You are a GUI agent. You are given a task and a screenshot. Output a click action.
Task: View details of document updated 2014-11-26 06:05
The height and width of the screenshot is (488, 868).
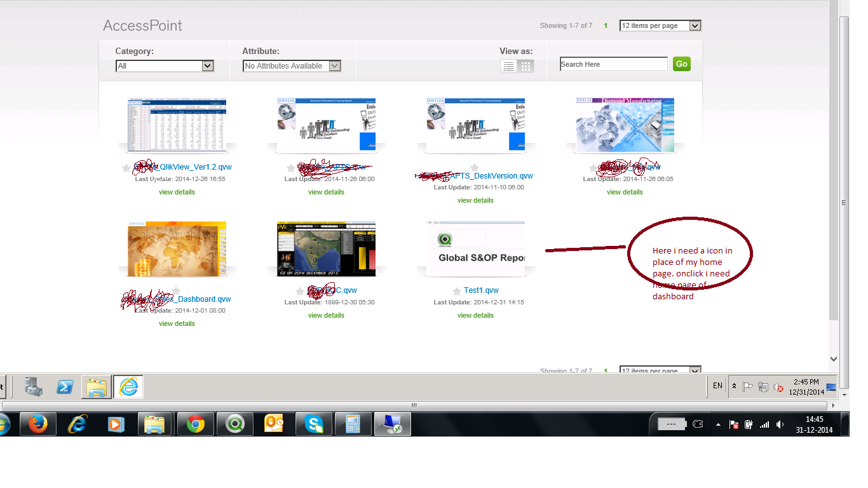[625, 192]
